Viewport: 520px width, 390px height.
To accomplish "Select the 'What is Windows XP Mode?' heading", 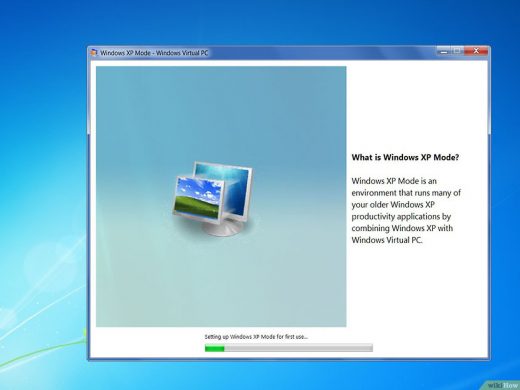I will pyautogui.click(x=405, y=157).
